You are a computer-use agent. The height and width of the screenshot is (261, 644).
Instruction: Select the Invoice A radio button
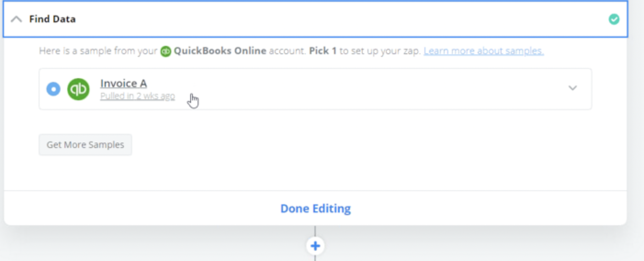(x=53, y=89)
